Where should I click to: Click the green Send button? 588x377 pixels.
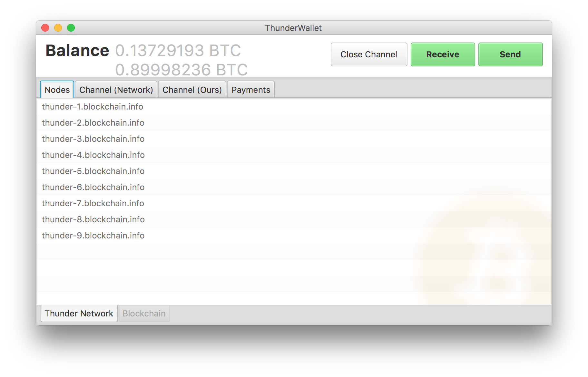[510, 54]
